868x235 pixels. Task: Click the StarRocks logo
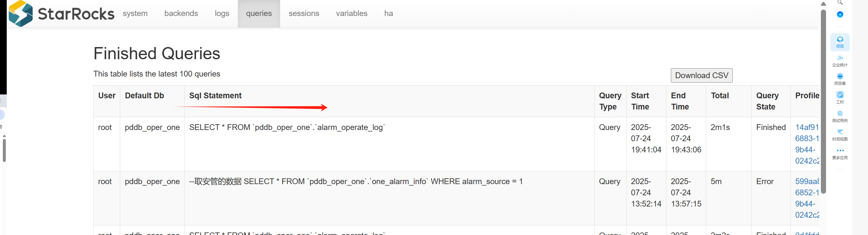click(61, 13)
